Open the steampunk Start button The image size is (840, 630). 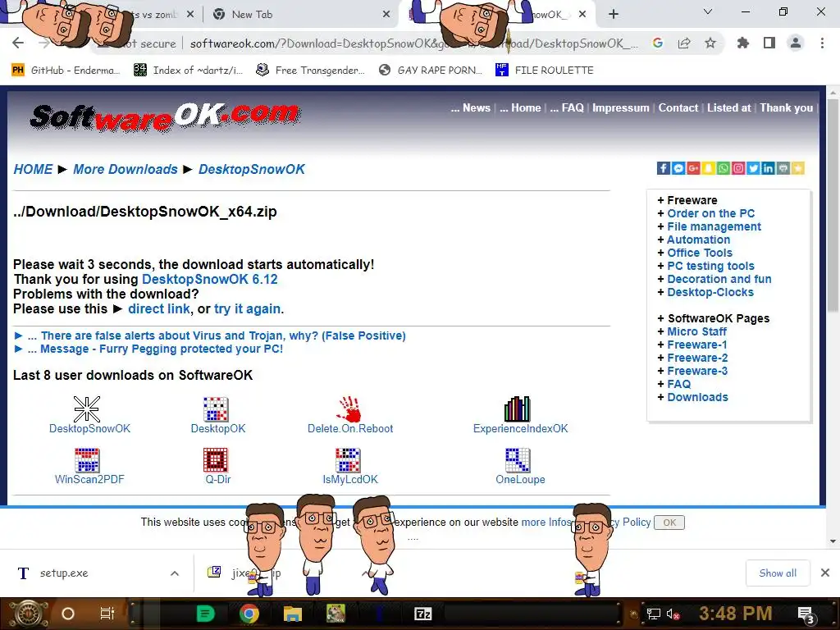pyautogui.click(x=28, y=614)
